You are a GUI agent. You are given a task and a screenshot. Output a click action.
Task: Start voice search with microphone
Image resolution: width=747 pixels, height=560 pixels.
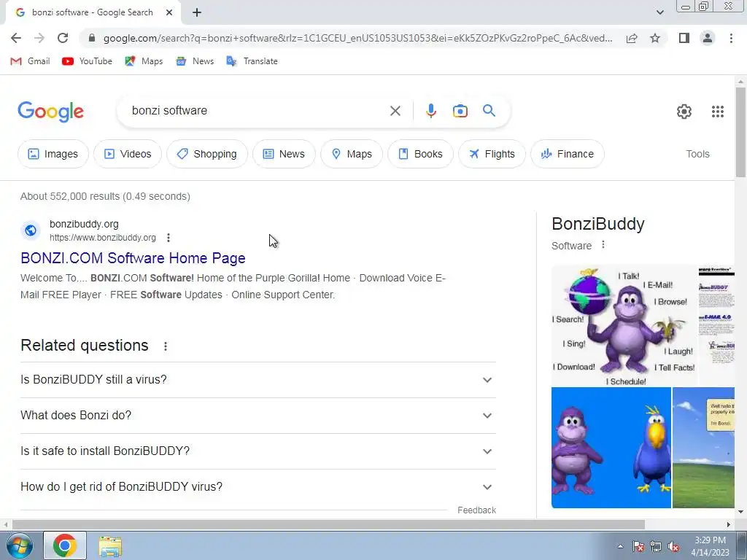click(430, 111)
